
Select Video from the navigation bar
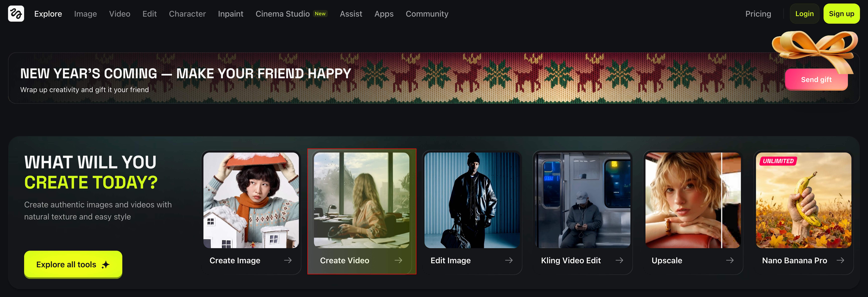coord(120,13)
